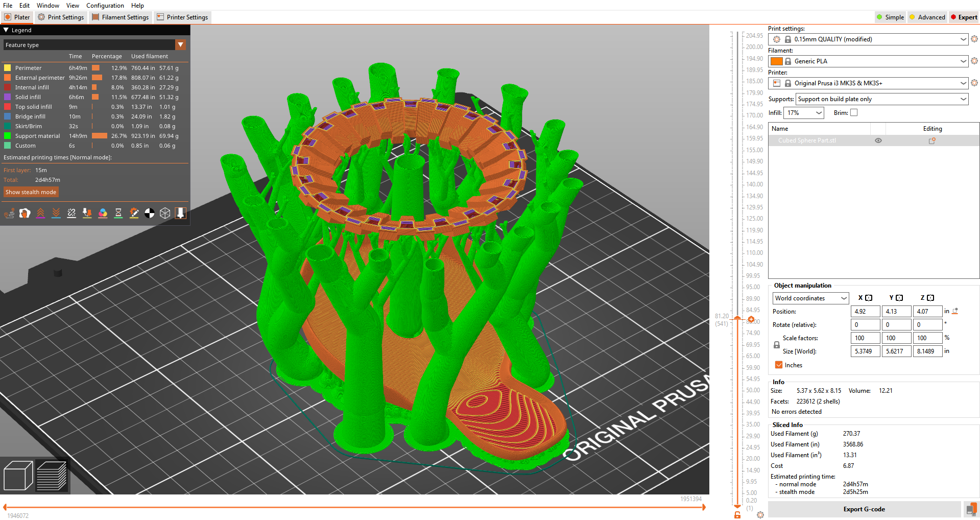Open the filament settings gear next to Generic PLA
The height and width of the screenshot is (520, 980).
click(974, 61)
